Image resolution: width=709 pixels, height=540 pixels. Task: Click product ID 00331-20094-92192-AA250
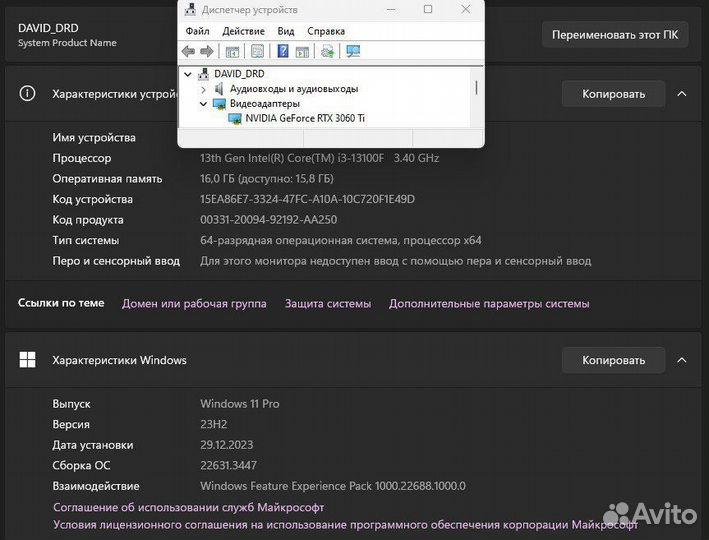269,220
